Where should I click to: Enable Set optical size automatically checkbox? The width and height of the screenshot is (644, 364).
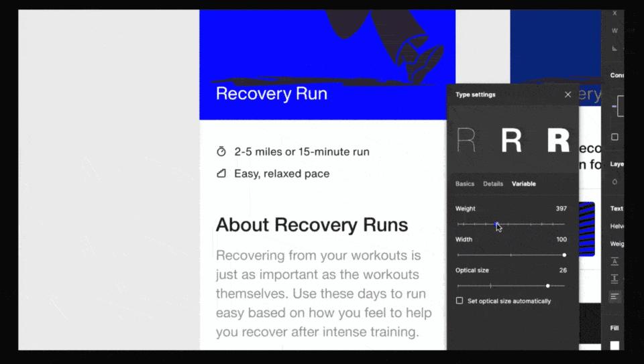click(459, 301)
